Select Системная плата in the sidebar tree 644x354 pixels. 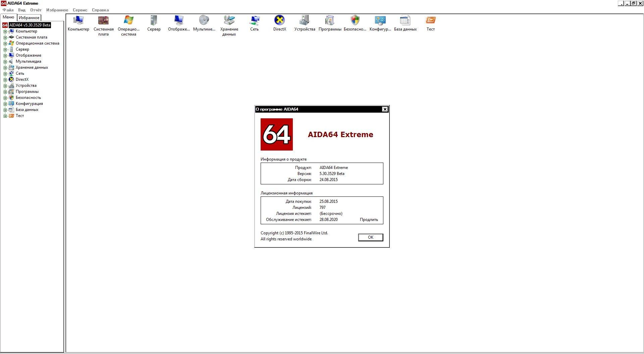31,37
